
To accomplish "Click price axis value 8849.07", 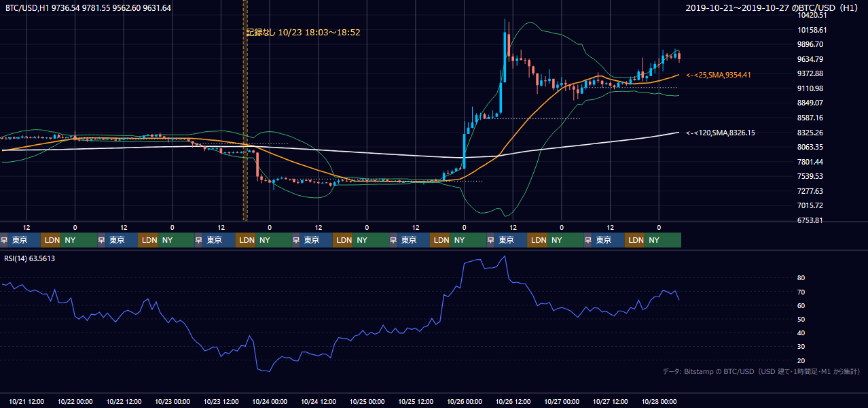I will (810, 103).
